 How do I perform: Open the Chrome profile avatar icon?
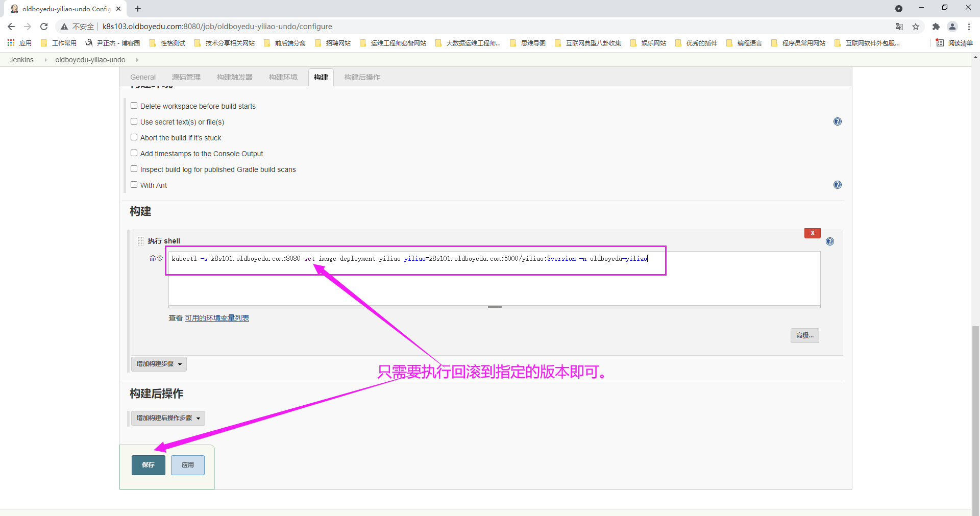point(952,27)
